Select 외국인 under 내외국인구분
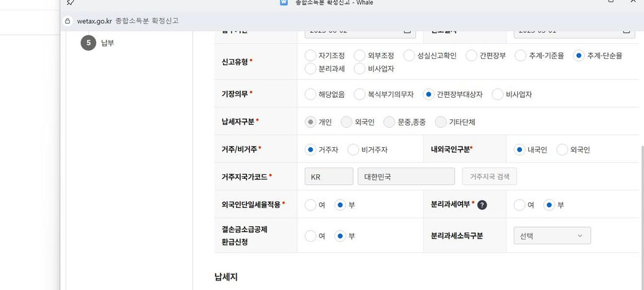Image resolution: width=644 pixels, height=290 pixels. pos(562,150)
